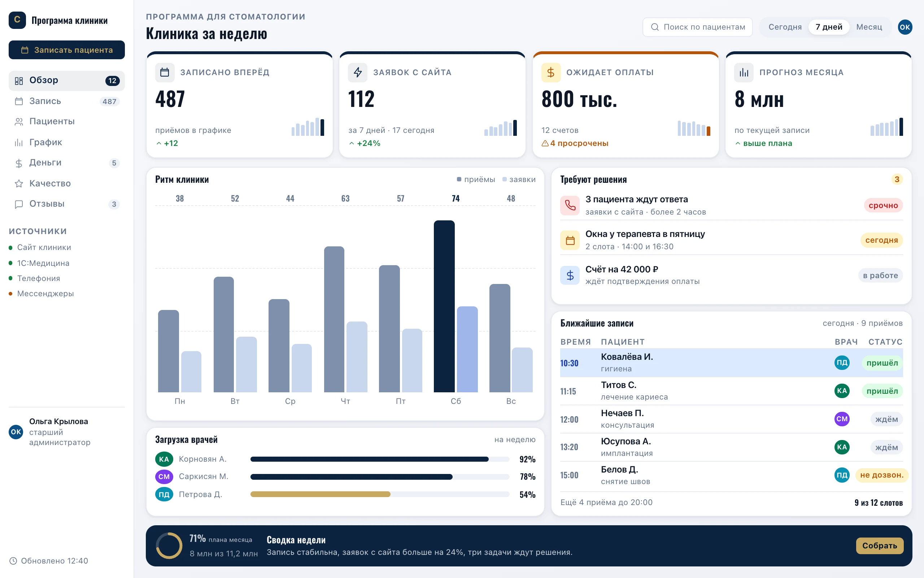Switch period to Месяц

(x=869, y=27)
